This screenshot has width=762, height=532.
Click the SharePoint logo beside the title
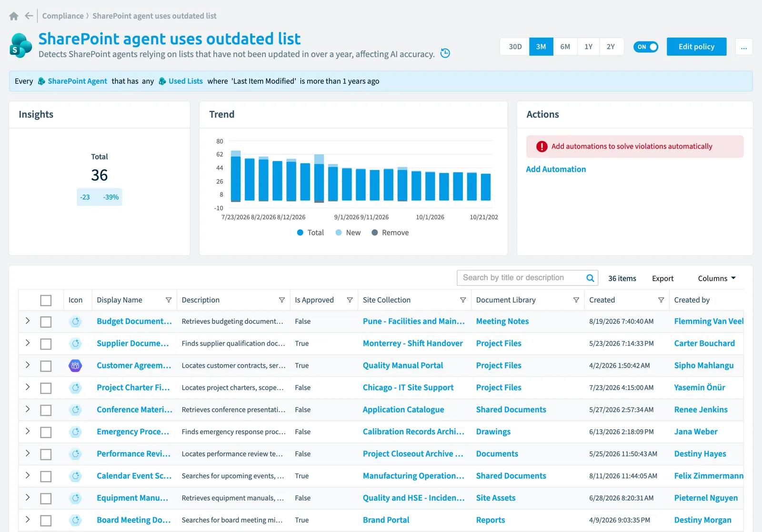pos(21,46)
